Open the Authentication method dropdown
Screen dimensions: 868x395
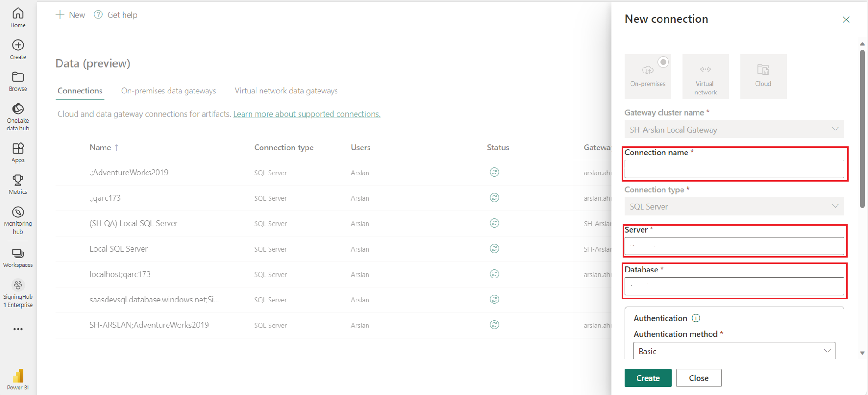point(734,351)
